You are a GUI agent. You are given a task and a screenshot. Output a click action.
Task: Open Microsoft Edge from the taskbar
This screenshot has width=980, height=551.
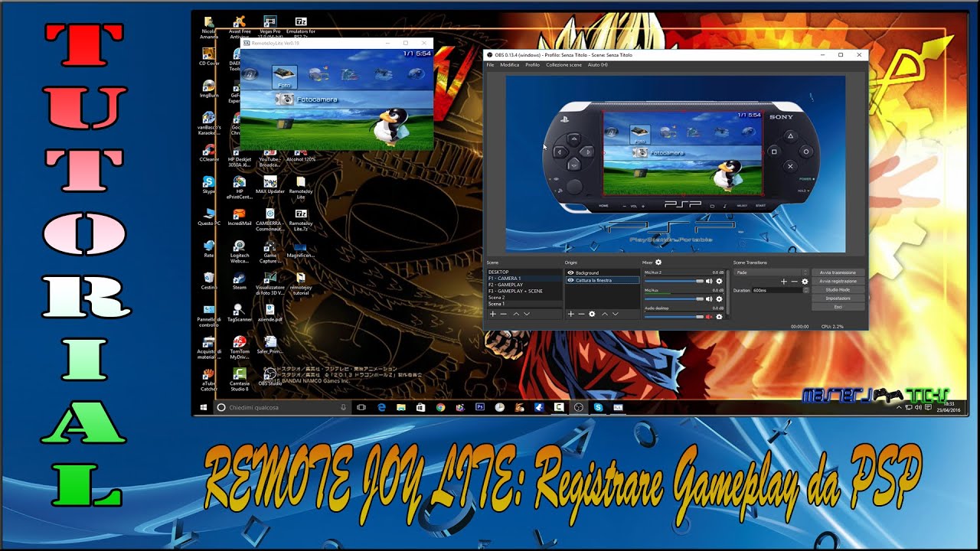381,407
